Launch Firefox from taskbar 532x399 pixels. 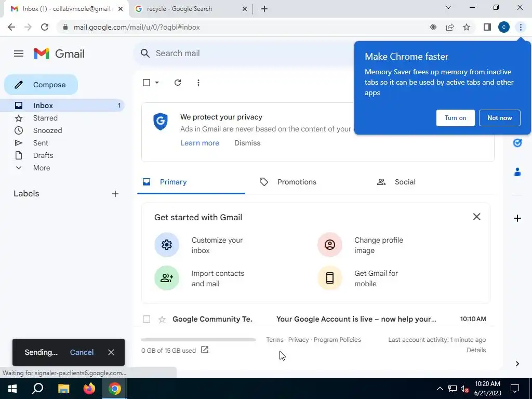89,389
